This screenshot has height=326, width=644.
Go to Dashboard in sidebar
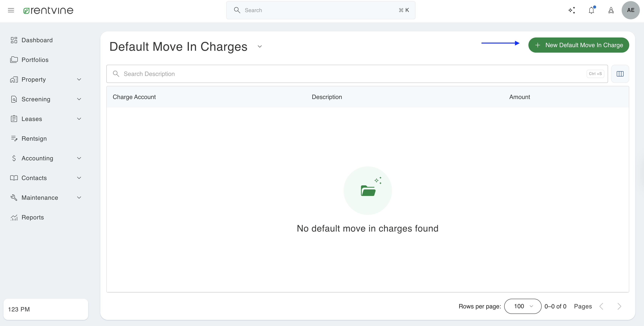tap(37, 40)
